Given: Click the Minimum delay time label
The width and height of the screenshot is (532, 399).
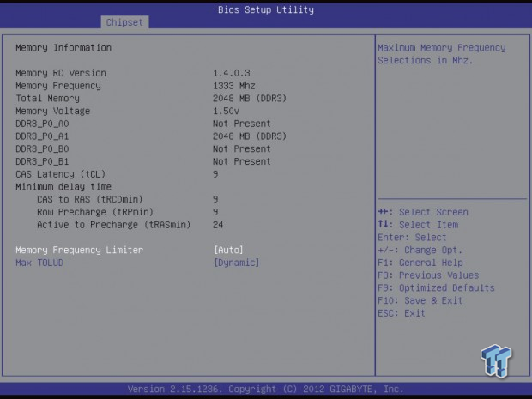Looking at the screenshot, I should pos(63,187).
